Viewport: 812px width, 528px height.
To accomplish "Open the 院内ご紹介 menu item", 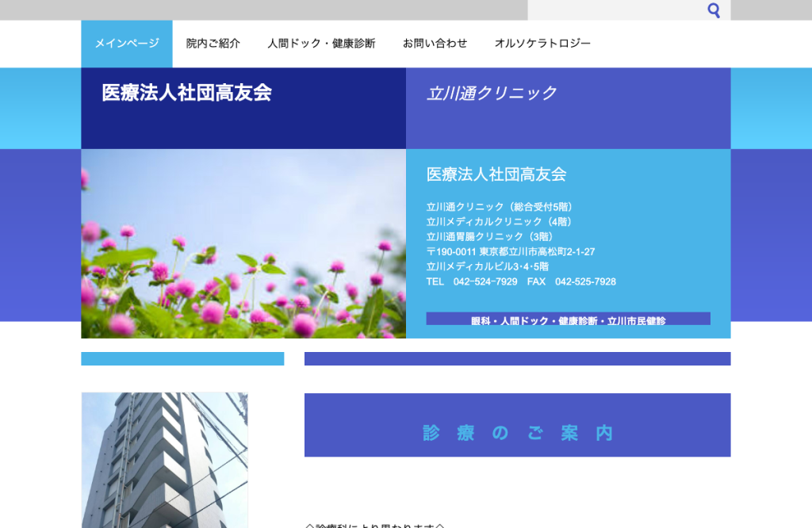I will click(213, 44).
